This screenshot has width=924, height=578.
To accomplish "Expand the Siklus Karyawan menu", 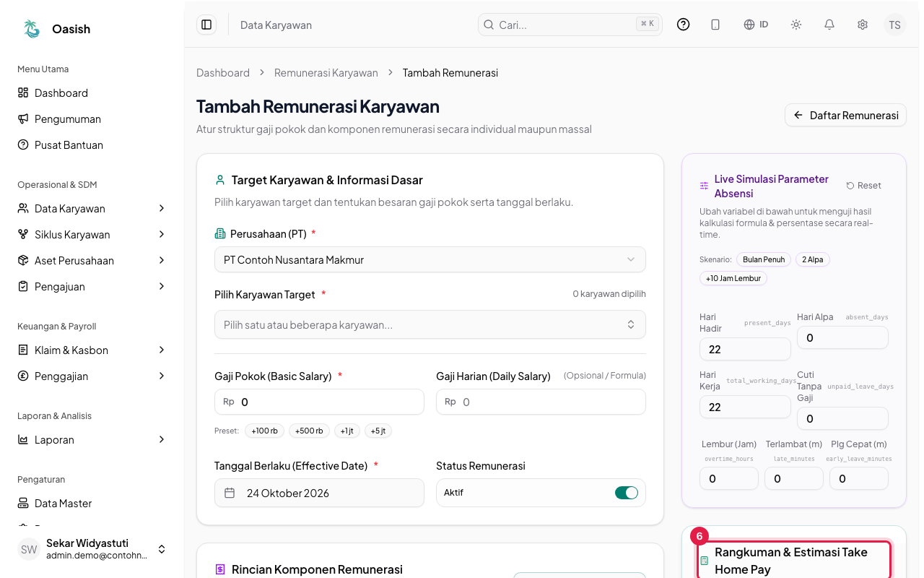I will tap(92, 234).
